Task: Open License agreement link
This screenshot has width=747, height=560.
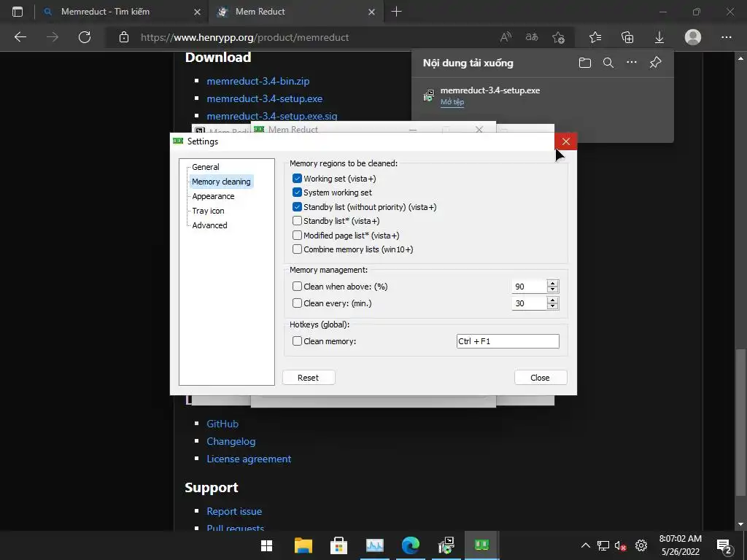Action: coord(249,459)
